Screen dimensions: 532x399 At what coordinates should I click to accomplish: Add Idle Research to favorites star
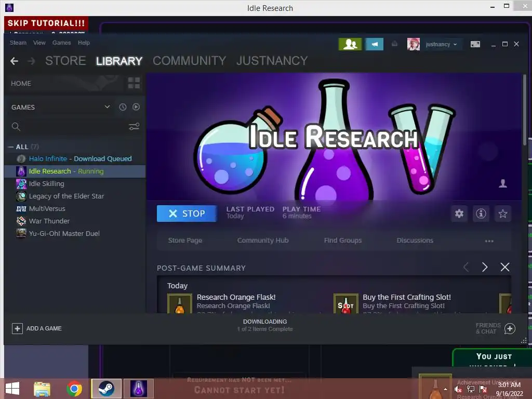click(x=502, y=214)
